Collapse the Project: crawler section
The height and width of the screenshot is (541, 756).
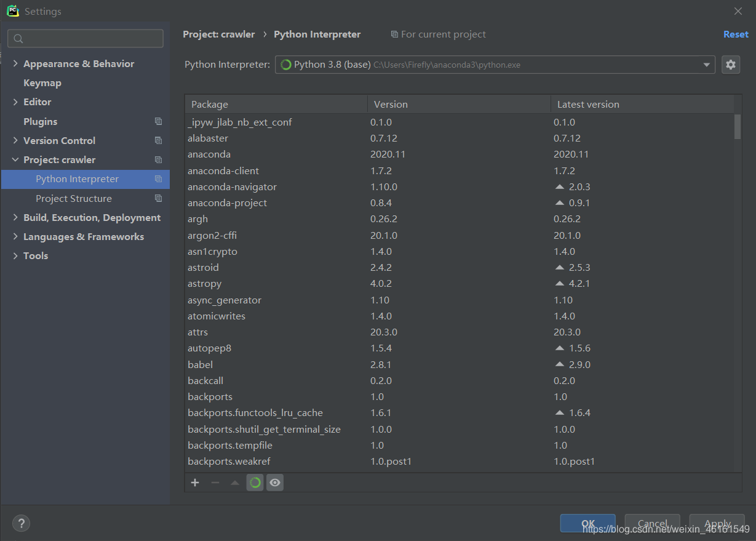pyautogui.click(x=15, y=159)
